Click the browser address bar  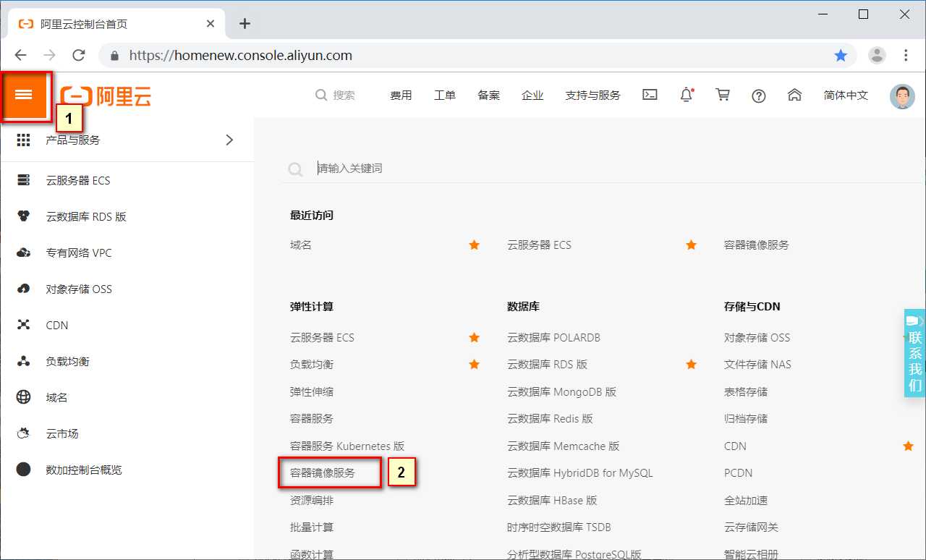pyautogui.click(x=477, y=55)
